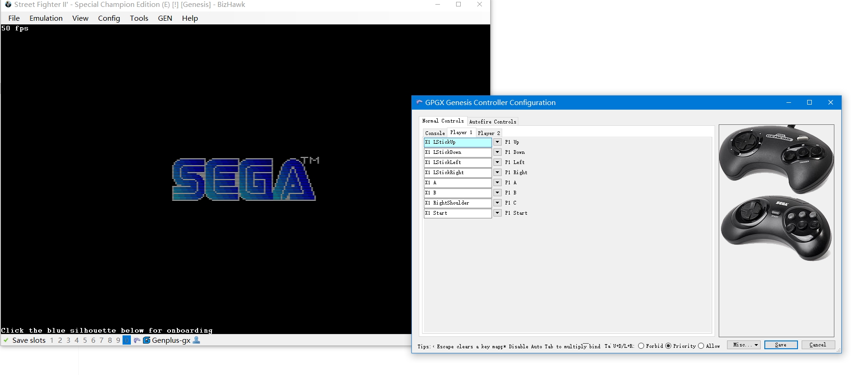Select save slot 7
Viewport: 868px width, 375px height.
click(x=101, y=340)
